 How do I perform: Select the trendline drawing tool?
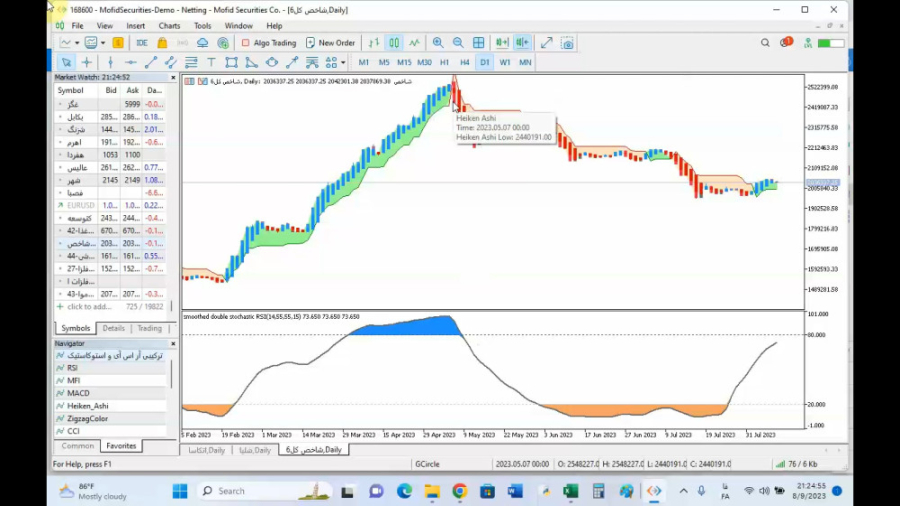(x=151, y=62)
